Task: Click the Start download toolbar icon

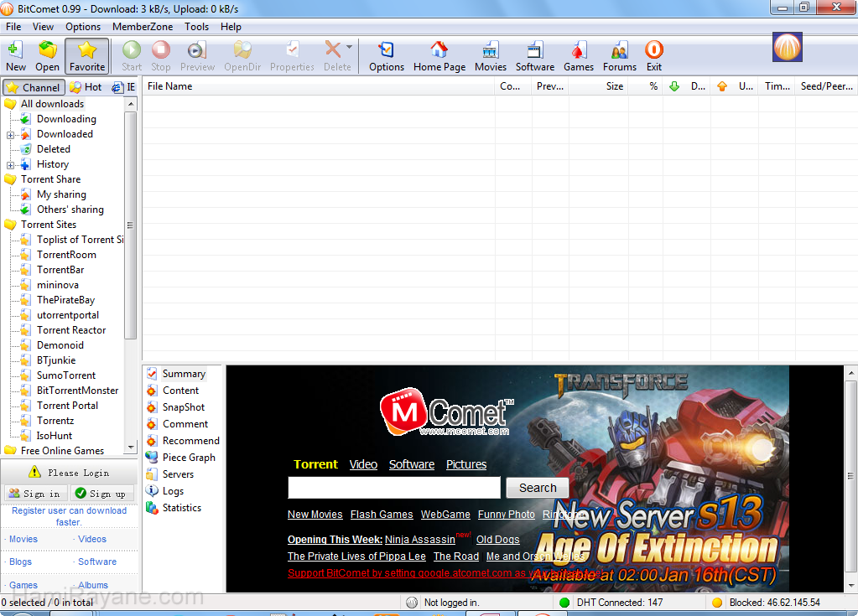Action: click(x=132, y=56)
